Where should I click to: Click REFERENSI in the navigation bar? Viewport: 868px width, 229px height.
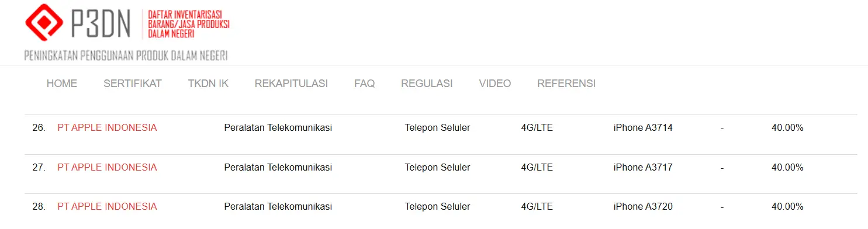click(x=566, y=84)
